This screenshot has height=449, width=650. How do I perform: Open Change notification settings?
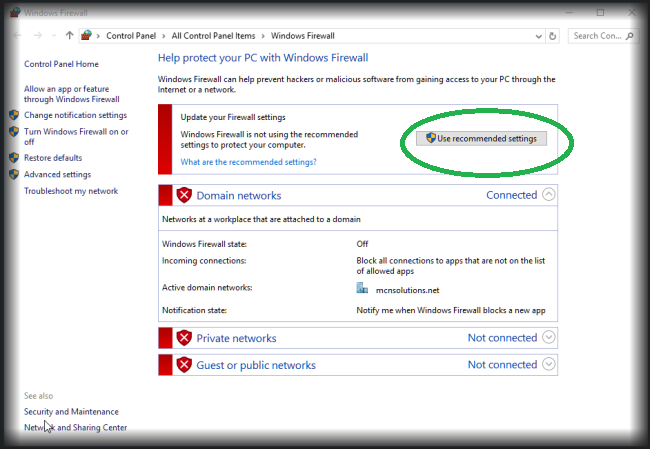click(75, 115)
